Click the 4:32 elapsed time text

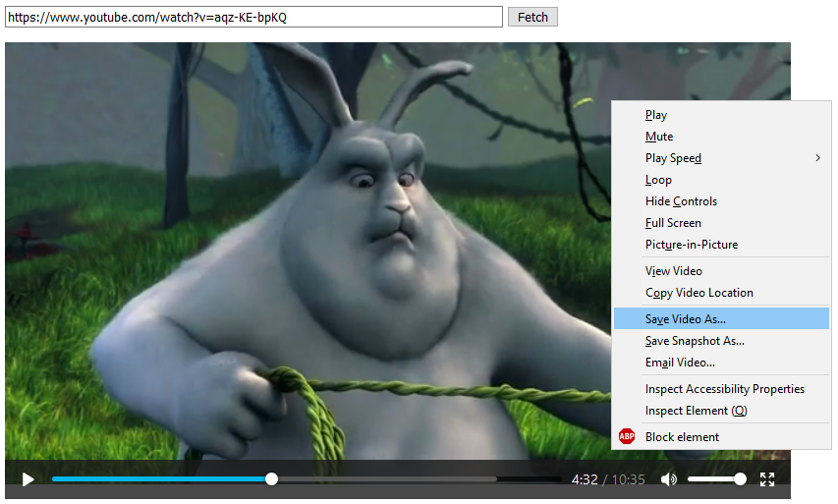pyautogui.click(x=585, y=479)
